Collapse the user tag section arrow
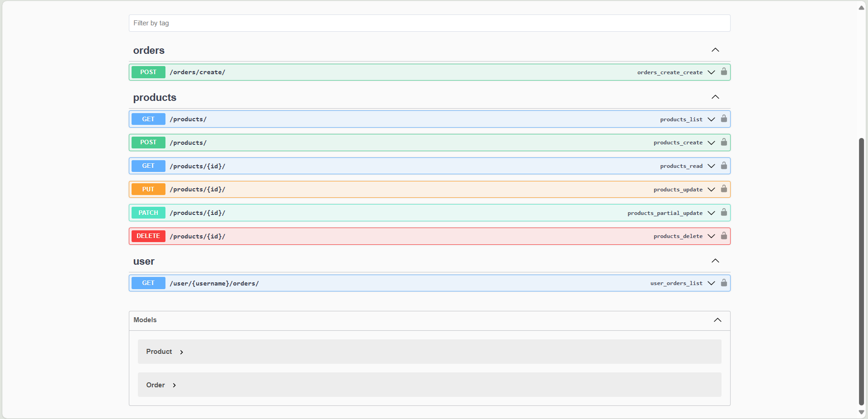 [715, 261]
